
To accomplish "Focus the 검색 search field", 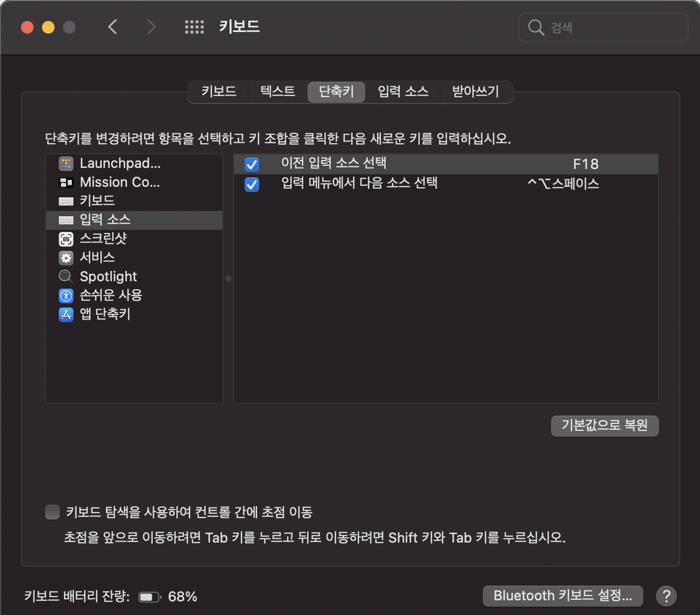I will 603,27.
